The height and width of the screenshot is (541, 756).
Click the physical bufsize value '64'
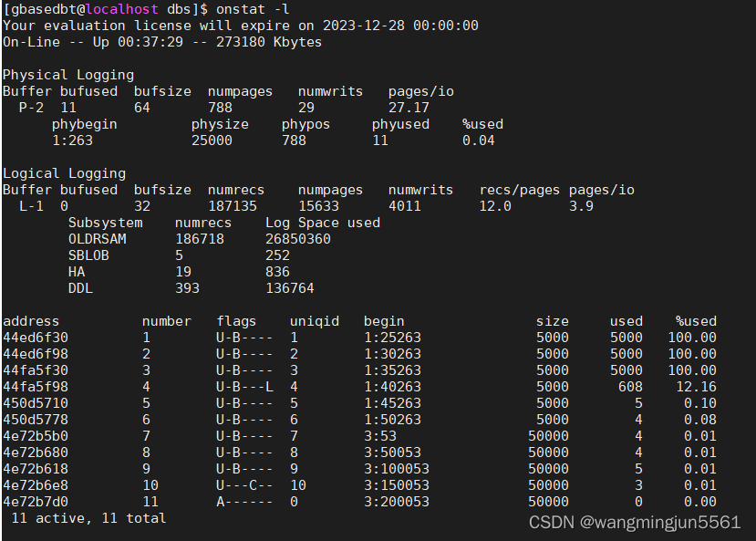[141, 108]
